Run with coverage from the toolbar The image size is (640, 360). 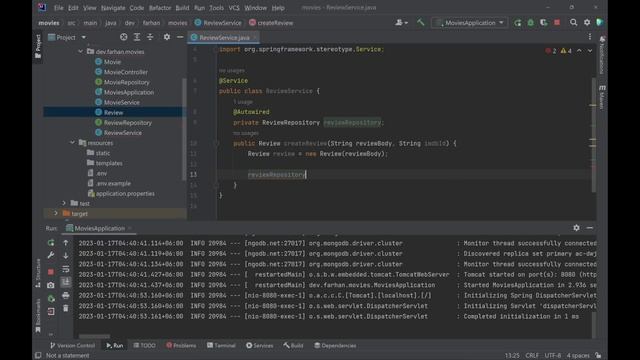coord(544,23)
